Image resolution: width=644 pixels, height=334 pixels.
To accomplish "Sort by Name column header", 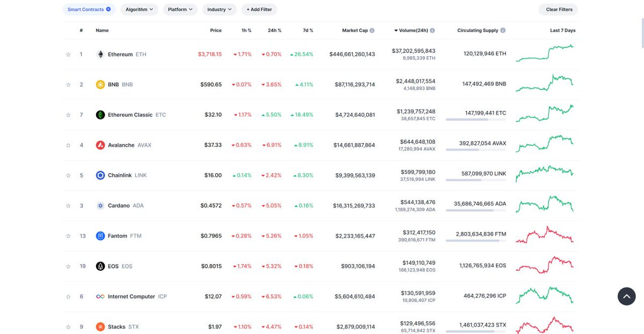I will pos(102,31).
